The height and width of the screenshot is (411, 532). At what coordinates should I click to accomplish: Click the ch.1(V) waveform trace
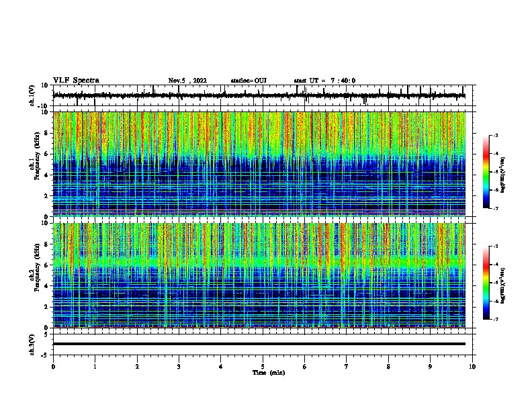pyautogui.click(x=259, y=95)
